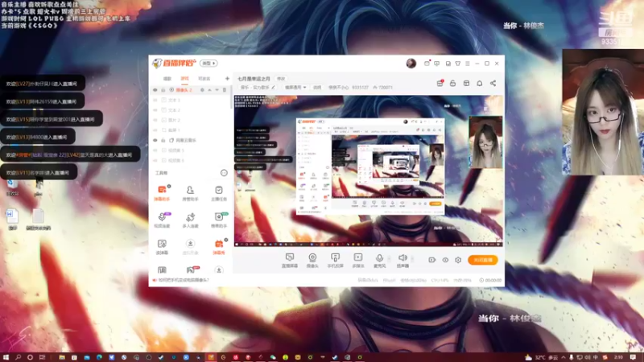This screenshot has height=362, width=644.
Task: Move 摄像头 2 source up with arrow
Action: tap(209, 90)
